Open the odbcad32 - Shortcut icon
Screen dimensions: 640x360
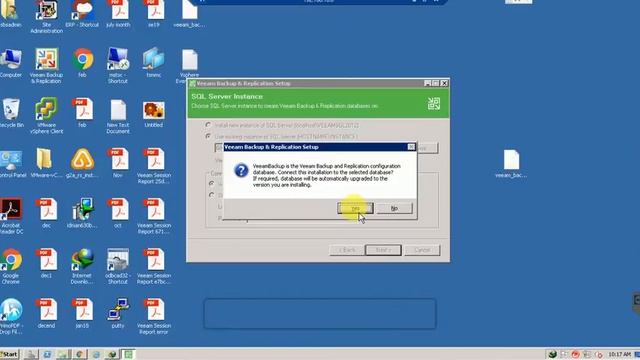point(118,267)
